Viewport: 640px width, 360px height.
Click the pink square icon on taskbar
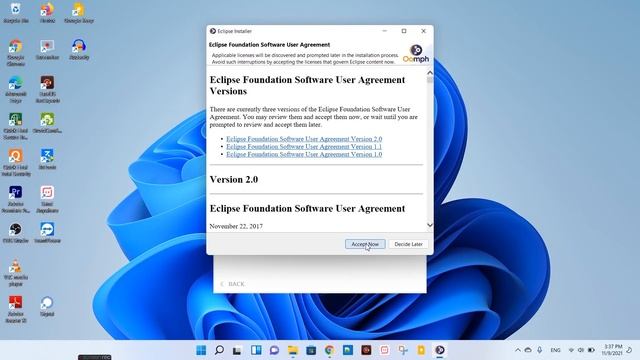coord(384,350)
